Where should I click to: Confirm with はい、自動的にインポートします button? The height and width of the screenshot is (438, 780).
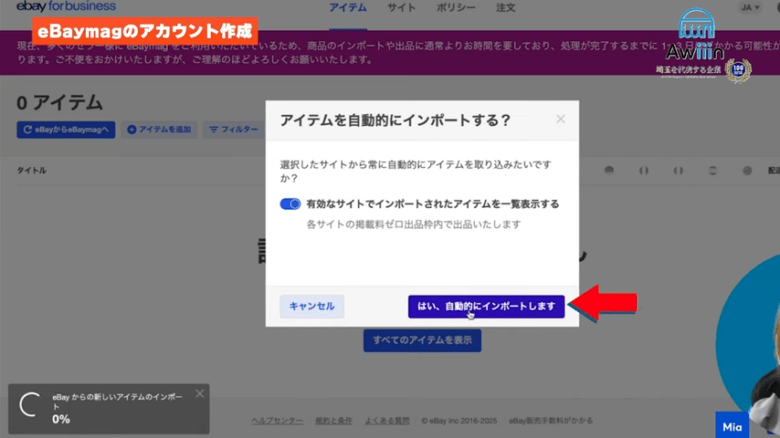pos(486,306)
